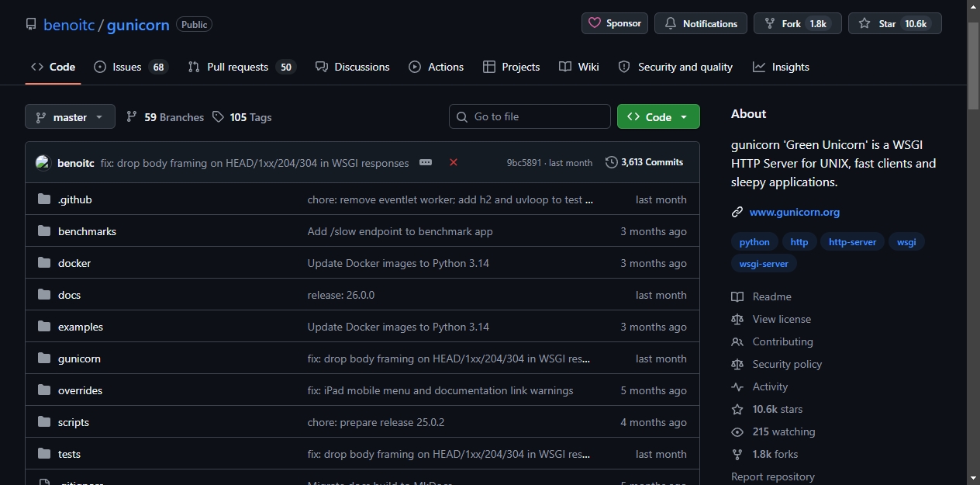The width and height of the screenshot is (980, 485).
Task: Click benoitc's avatar in commit header
Action: tap(43, 163)
